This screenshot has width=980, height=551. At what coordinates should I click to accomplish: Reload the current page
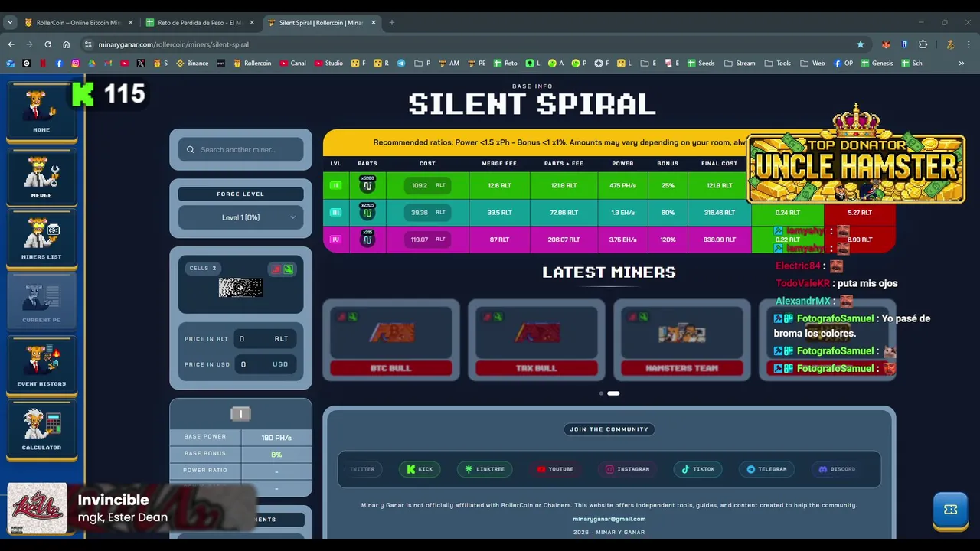[47, 44]
